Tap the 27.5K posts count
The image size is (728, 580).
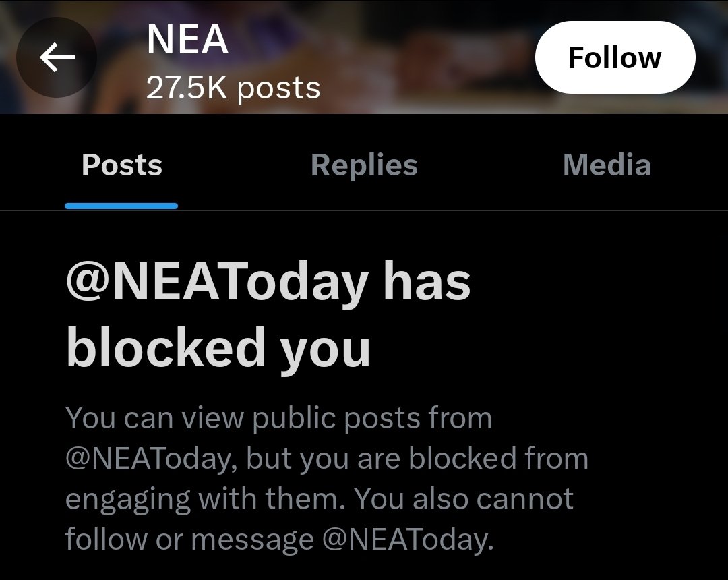click(x=233, y=88)
